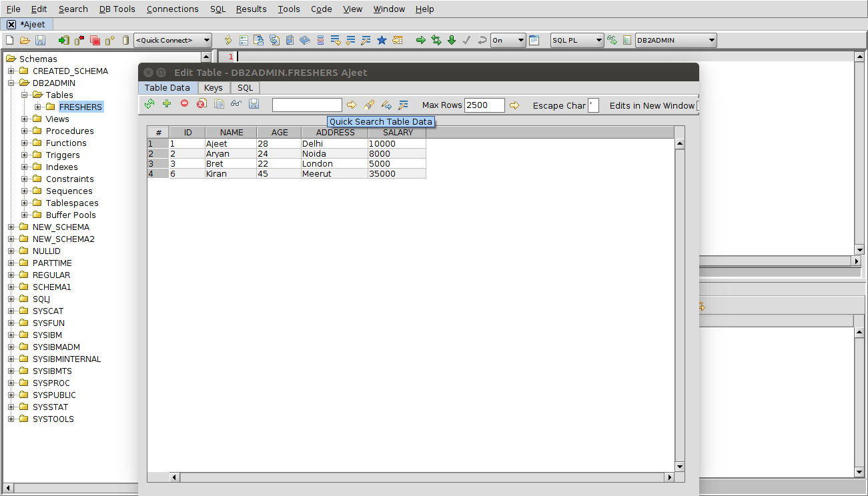Click the green swap arrows icon
The image size is (868, 496).
(436, 40)
